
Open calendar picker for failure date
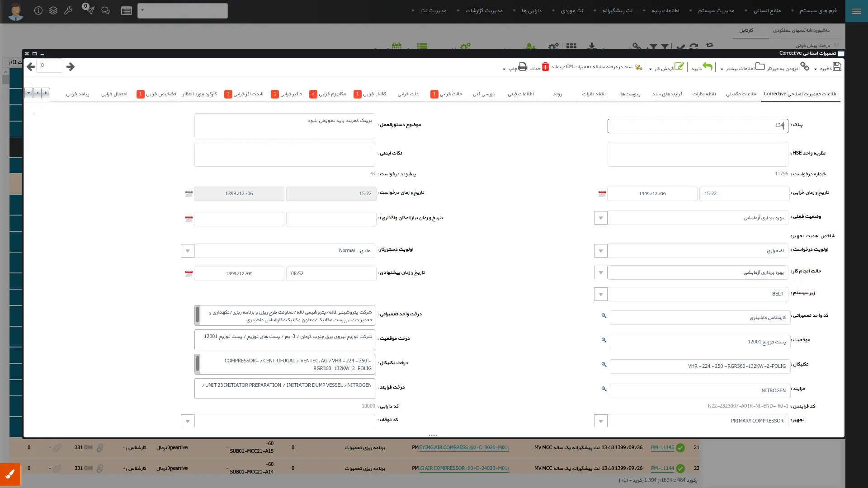(602, 193)
